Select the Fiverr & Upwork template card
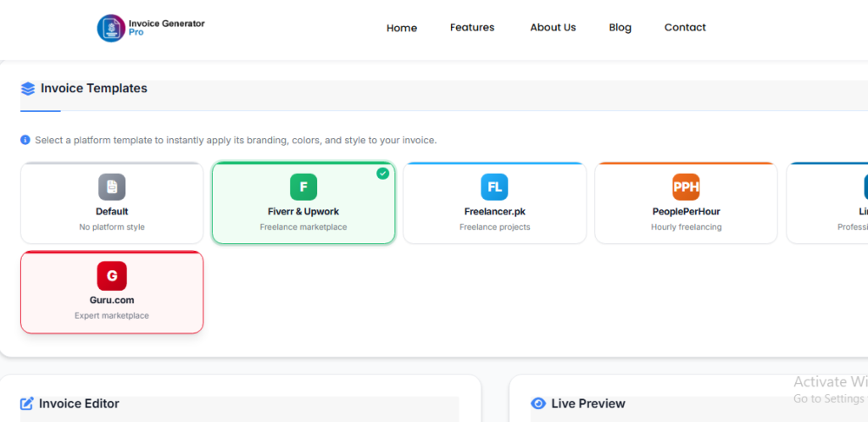Screen dimensions: 868x422 [x=303, y=203]
